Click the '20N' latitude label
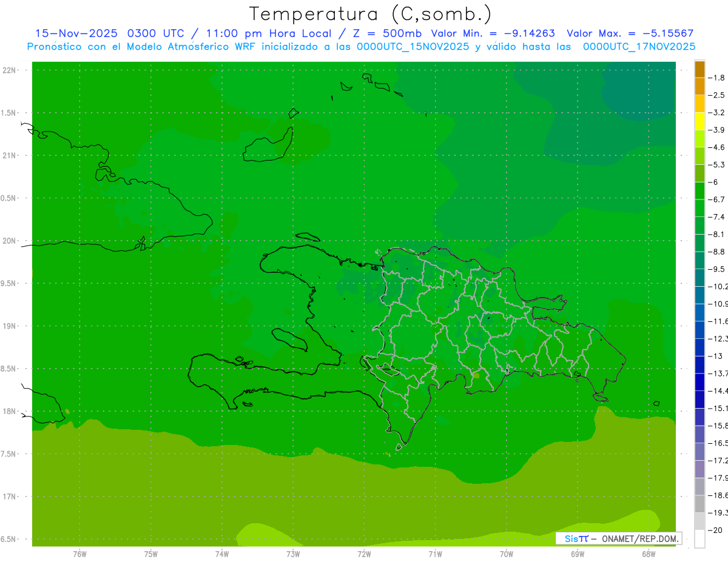 tap(8, 241)
